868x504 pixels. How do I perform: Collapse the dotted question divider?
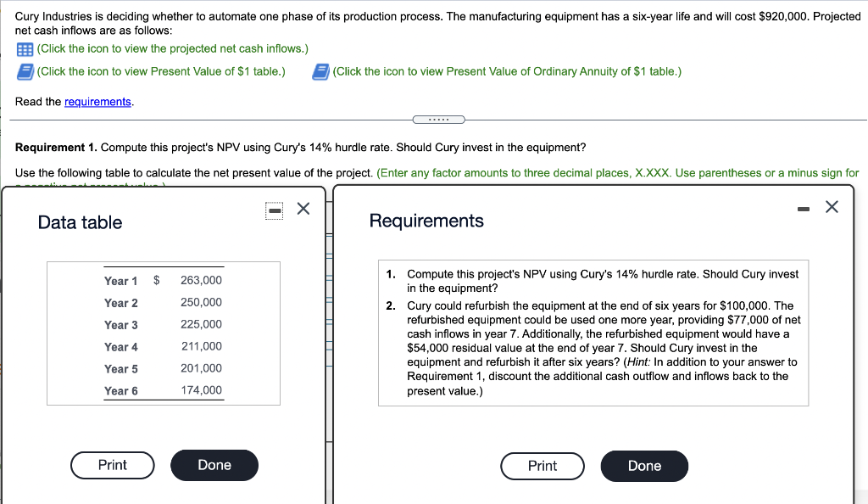click(x=438, y=119)
